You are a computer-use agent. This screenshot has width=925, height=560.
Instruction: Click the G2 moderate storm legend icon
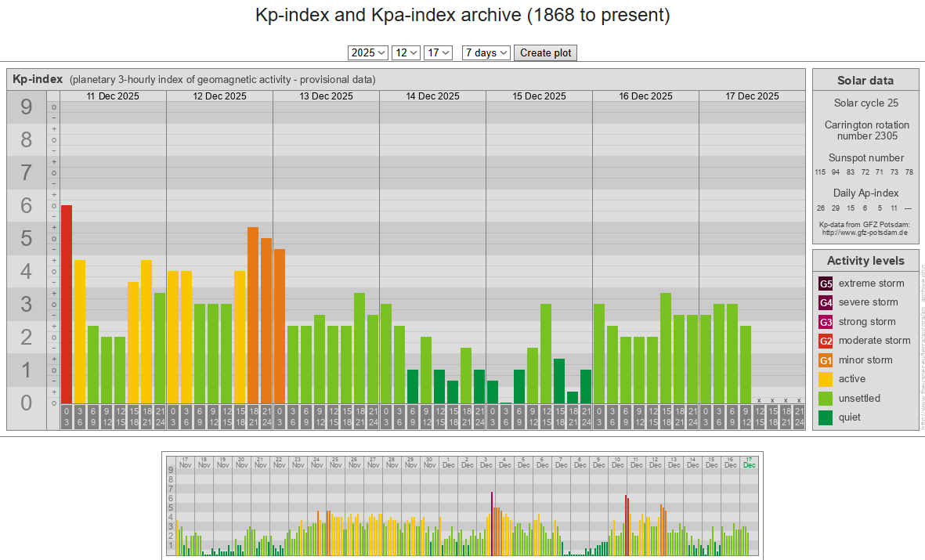tap(826, 341)
